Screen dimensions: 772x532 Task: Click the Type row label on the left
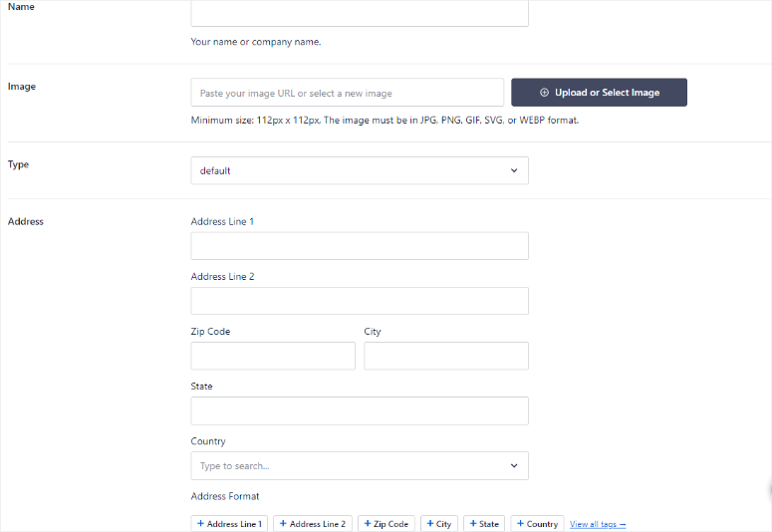coord(19,164)
